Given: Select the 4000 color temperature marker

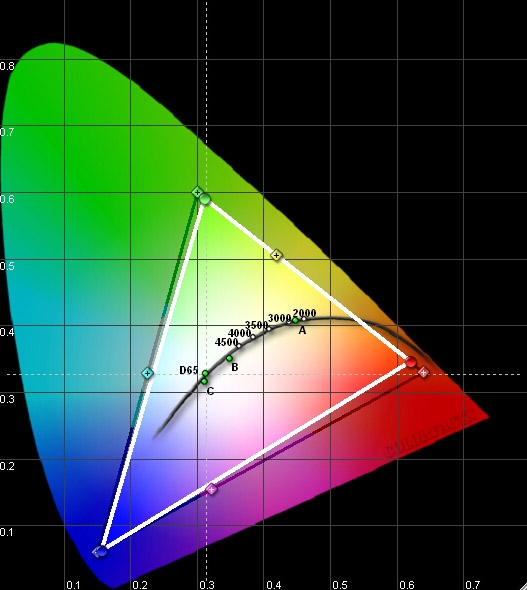Looking at the screenshot, I should [252, 336].
